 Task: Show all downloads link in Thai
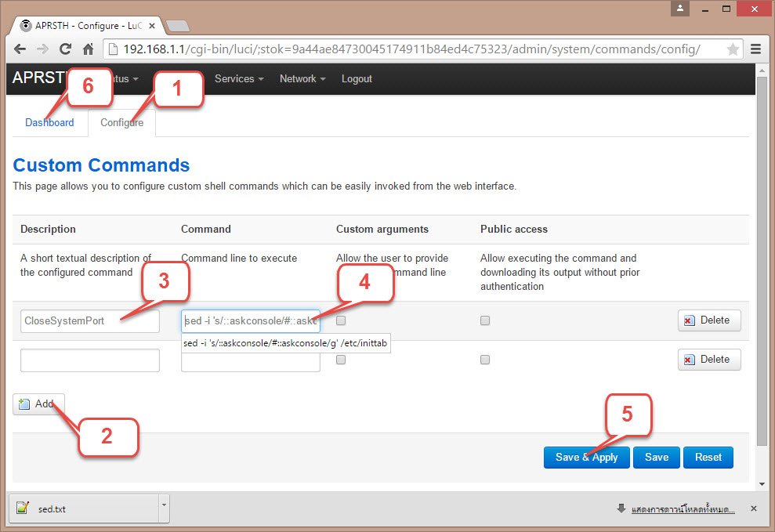[x=683, y=509]
